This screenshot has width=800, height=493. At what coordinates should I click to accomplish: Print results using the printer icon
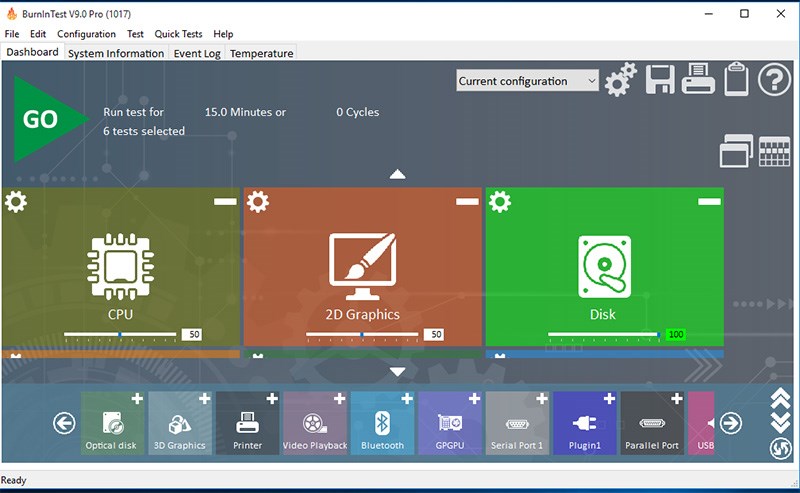click(698, 79)
